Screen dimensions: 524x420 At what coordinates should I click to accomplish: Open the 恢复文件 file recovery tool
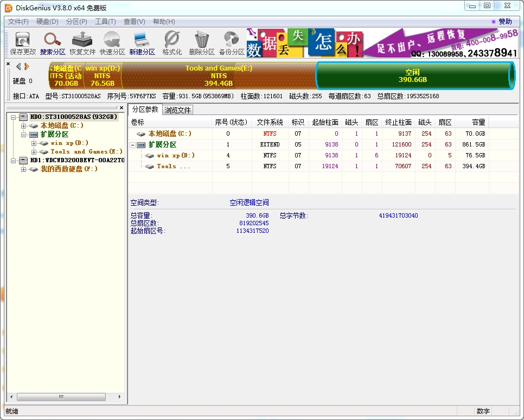(82, 43)
